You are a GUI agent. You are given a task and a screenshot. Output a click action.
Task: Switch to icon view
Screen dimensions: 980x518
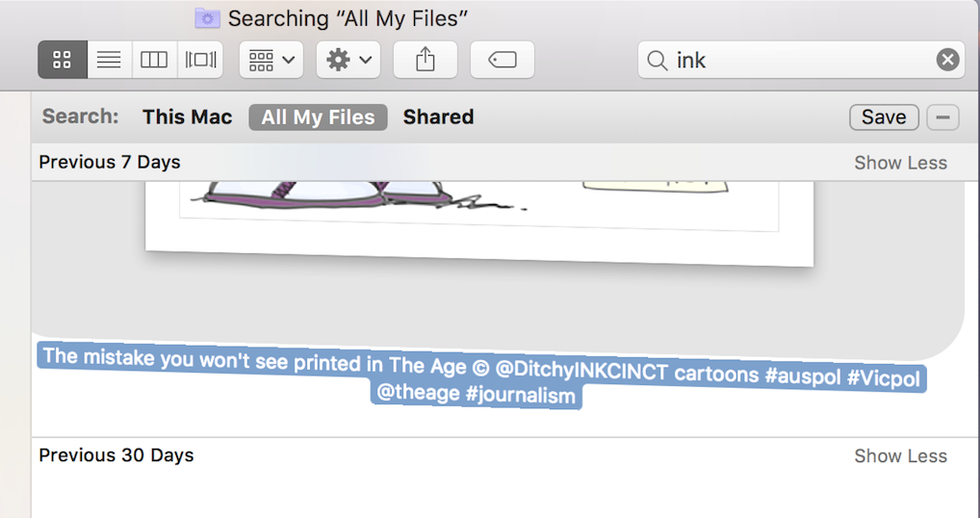(x=63, y=60)
